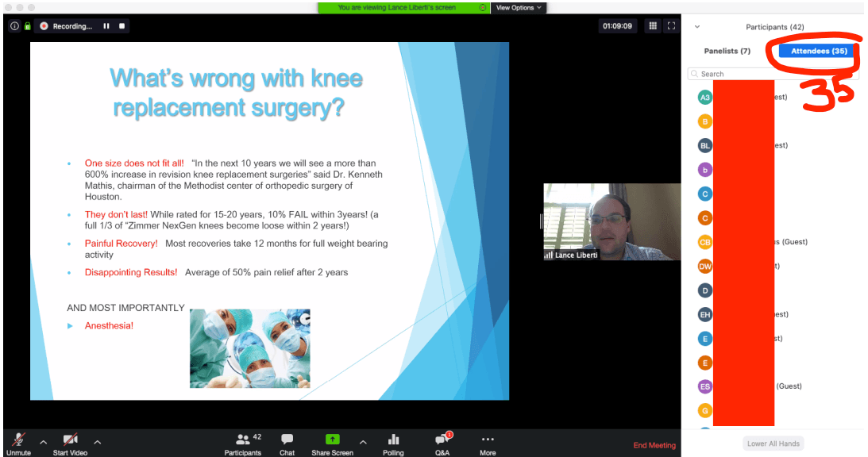
Task: Stop the recording
Action: [x=122, y=26]
